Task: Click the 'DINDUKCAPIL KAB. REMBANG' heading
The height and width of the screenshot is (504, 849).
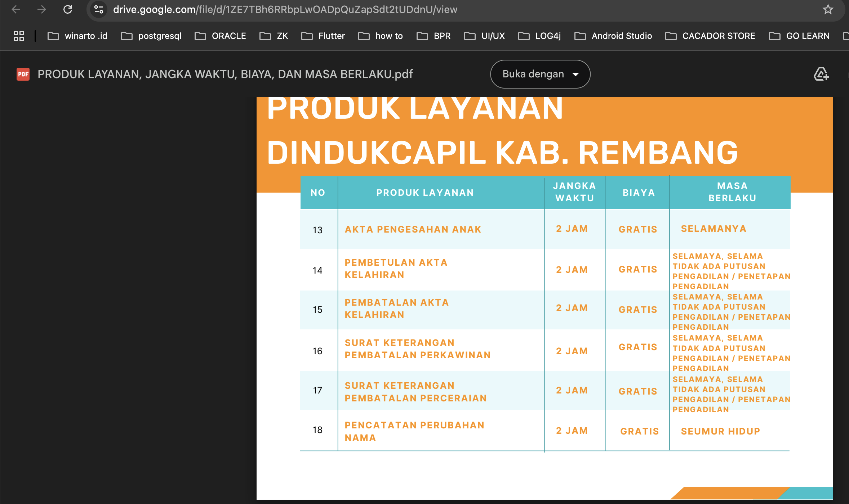Action: [x=503, y=153]
